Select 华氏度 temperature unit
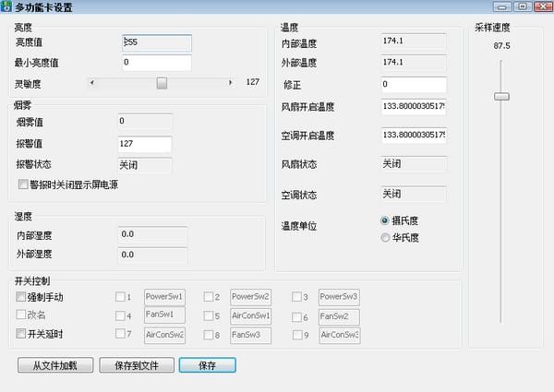554x392 pixels. pyautogui.click(x=385, y=238)
